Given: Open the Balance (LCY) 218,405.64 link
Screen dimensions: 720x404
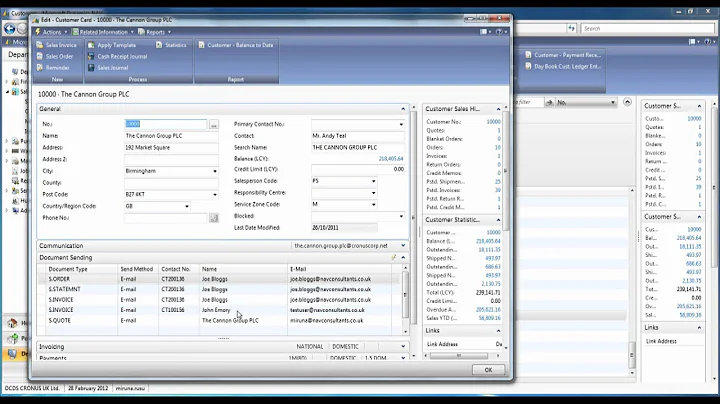Looking at the screenshot, I should point(391,159).
